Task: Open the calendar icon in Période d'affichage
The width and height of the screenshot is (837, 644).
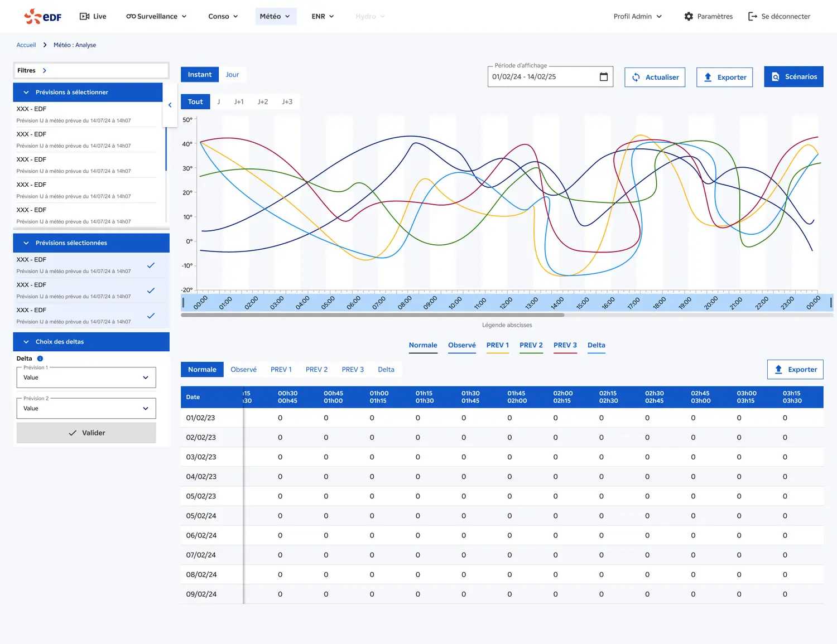Action: click(x=603, y=77)
